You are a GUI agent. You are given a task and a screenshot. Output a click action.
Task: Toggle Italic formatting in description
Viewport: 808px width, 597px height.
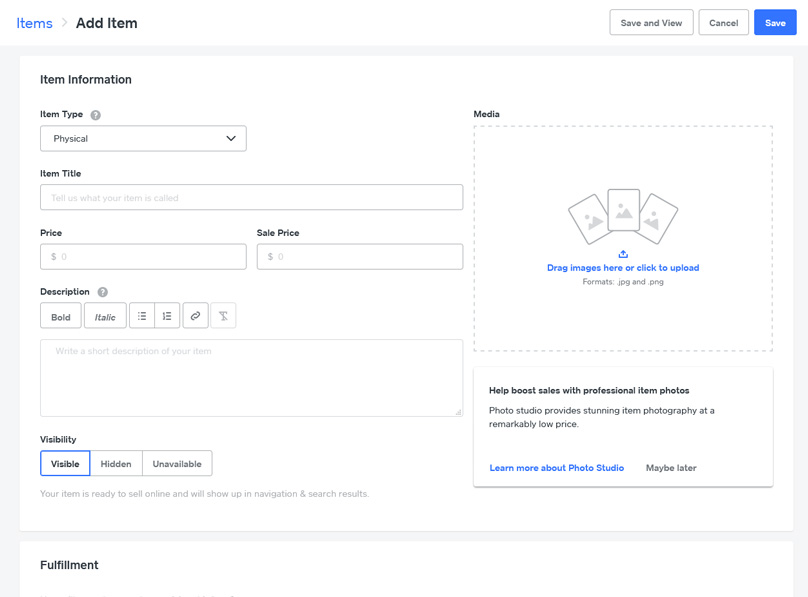coord(105,316)
